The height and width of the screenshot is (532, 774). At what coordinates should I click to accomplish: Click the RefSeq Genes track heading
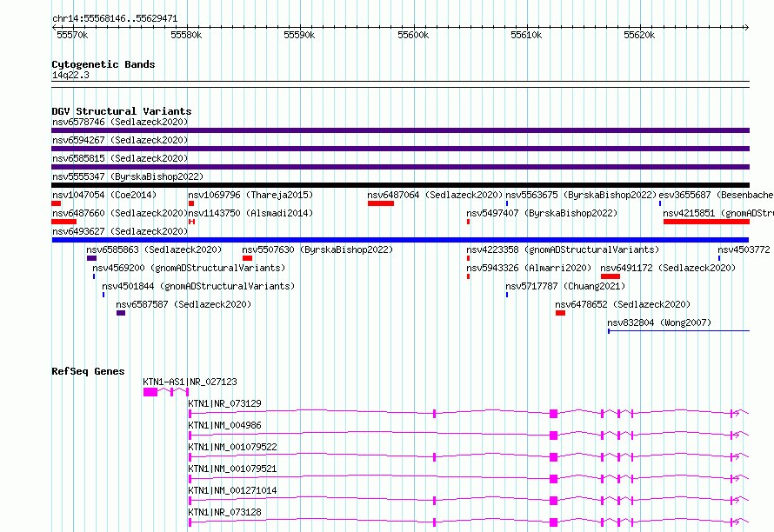pos(88,371)
